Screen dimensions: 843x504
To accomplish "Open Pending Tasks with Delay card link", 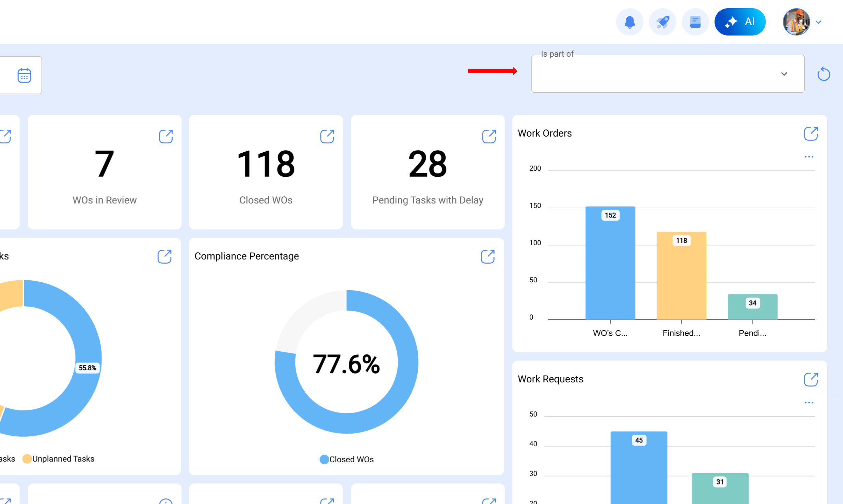I will pyautogui.click(x=489, y=136).
